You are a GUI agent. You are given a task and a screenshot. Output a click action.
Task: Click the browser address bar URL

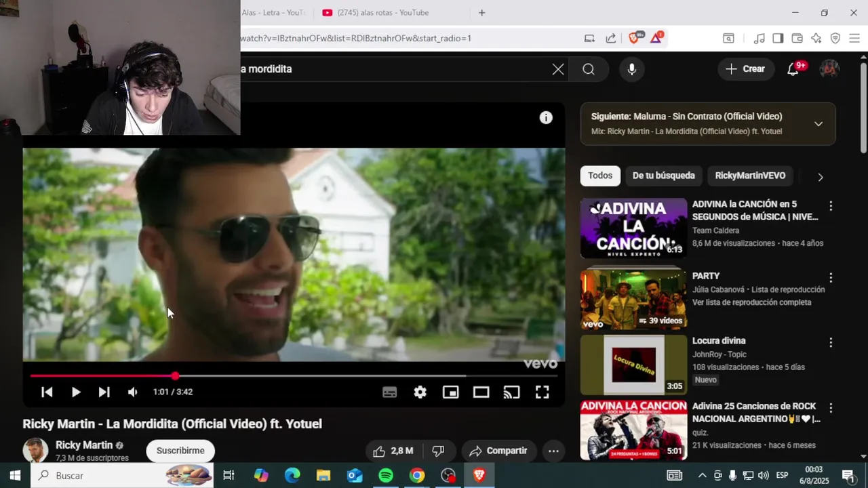pos(356,39)
